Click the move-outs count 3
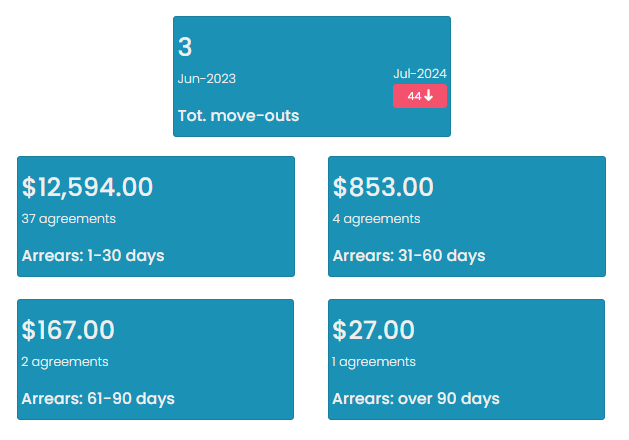Image resolution: width=629 pixels, height=440 pixels. [185, 47]
